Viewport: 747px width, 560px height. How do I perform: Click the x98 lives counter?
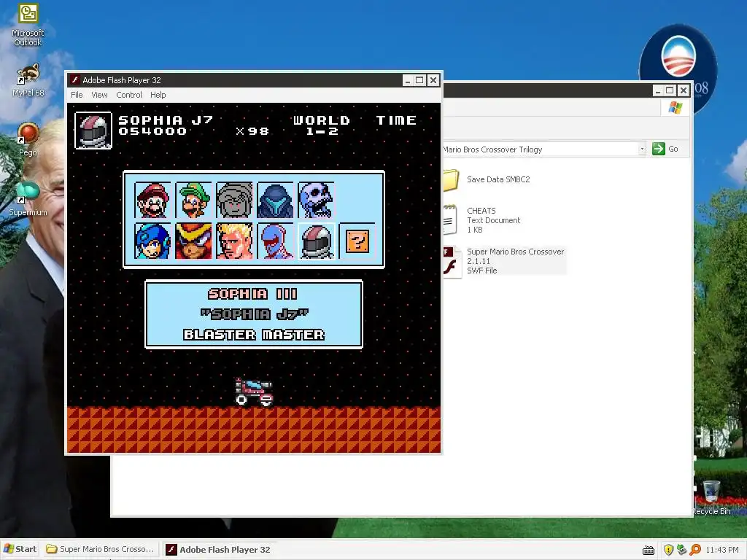tap(252, 131)
